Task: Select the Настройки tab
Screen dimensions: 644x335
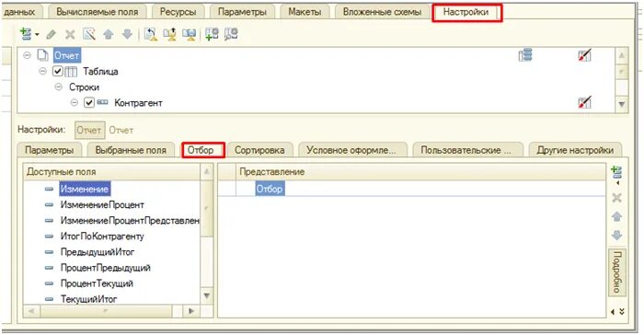Action: point(466,12)
